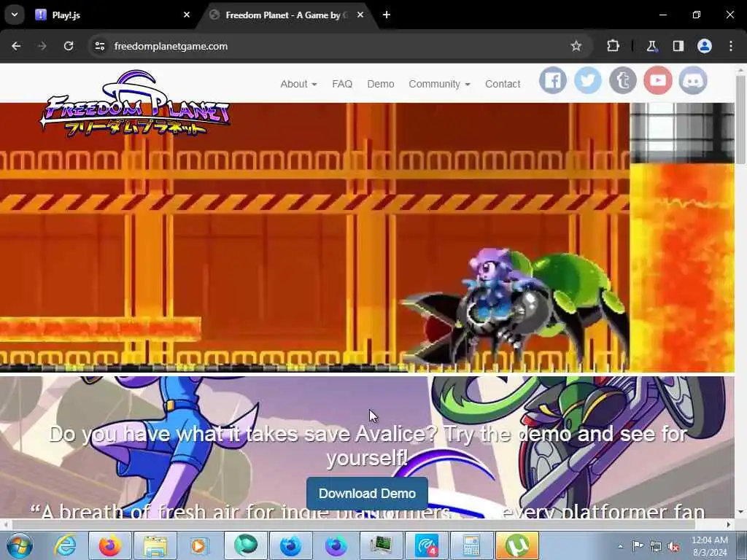Open the Tumblr social icon
The height and width of the screenshot is (560, 747).
tap(623, 80)
